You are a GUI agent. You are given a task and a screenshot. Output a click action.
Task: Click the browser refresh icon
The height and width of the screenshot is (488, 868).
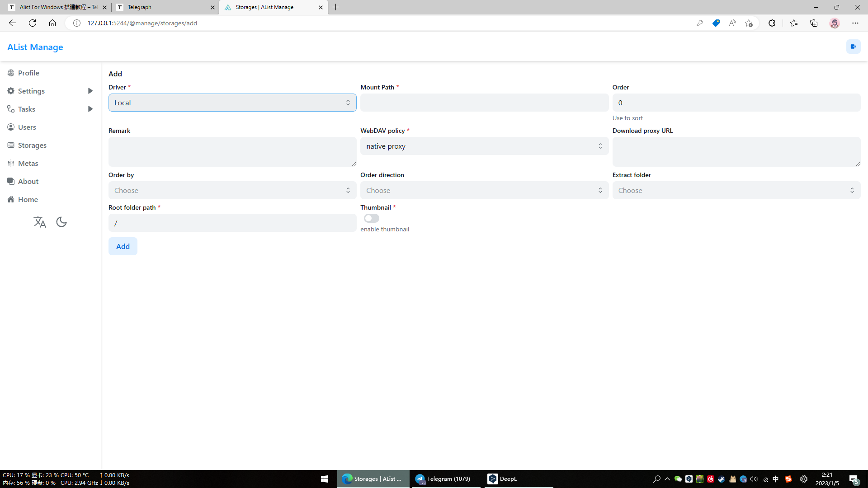tap(33, 23)
